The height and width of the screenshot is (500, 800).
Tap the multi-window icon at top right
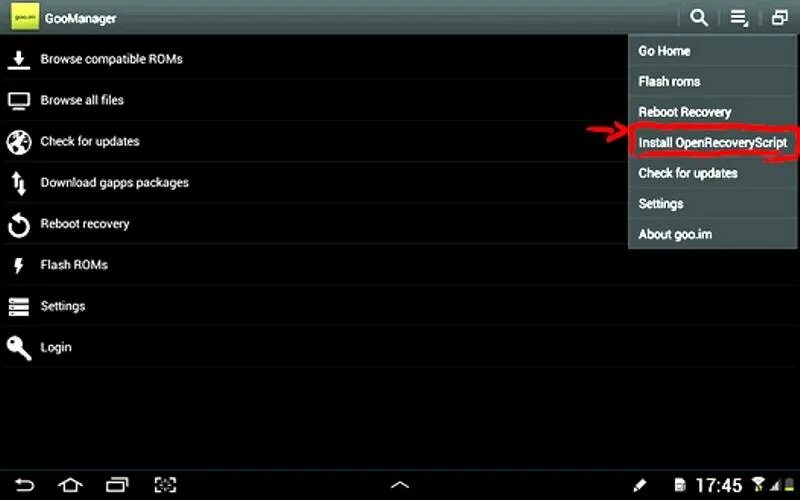(x=780, y=18)
